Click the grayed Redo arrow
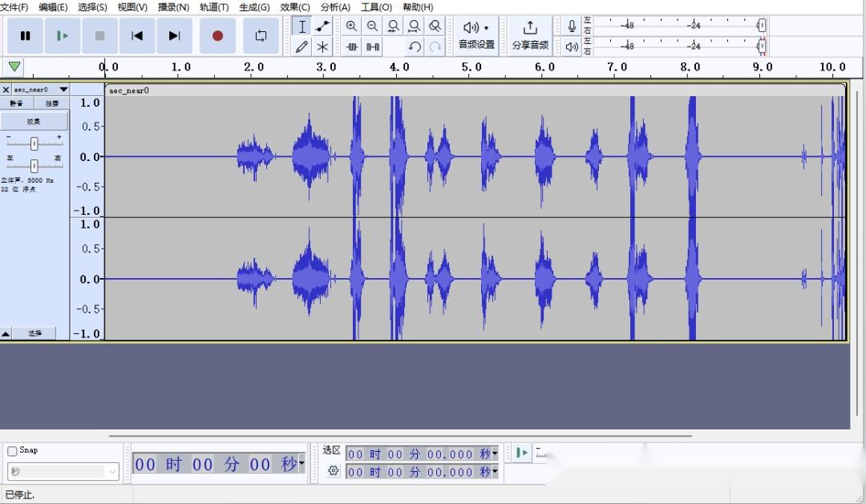The height and width of the screenshot is (504, 866). point(435,47)
